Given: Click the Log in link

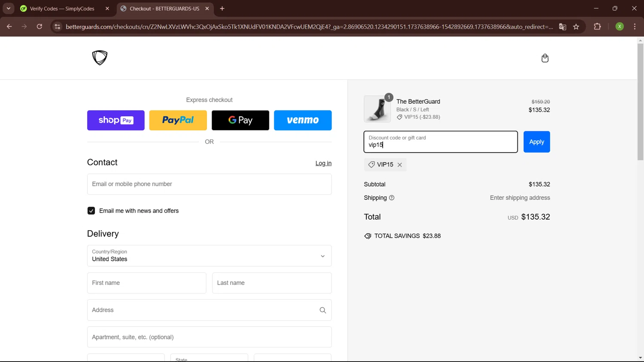Looking at the screenshot, I should tap(323, 163).
